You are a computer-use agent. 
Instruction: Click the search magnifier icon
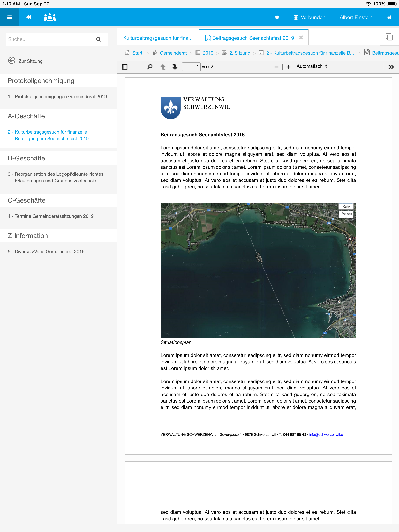(98, 39)
